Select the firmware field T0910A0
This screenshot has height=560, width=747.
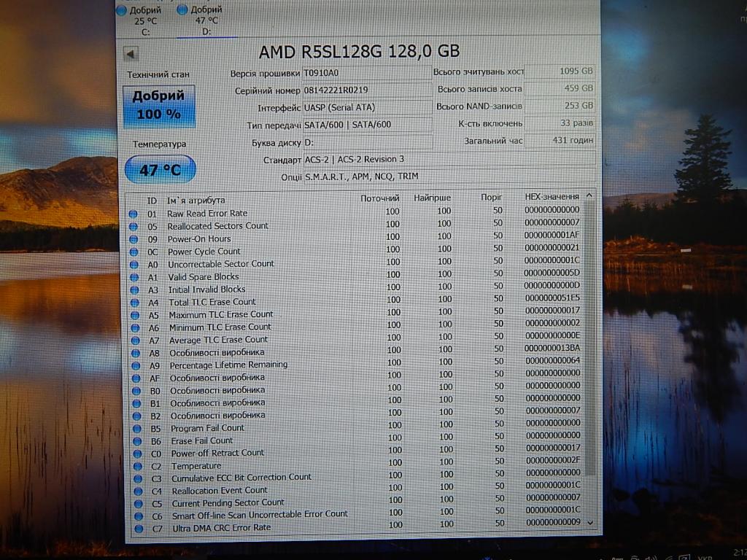click(x=368, y=72)
